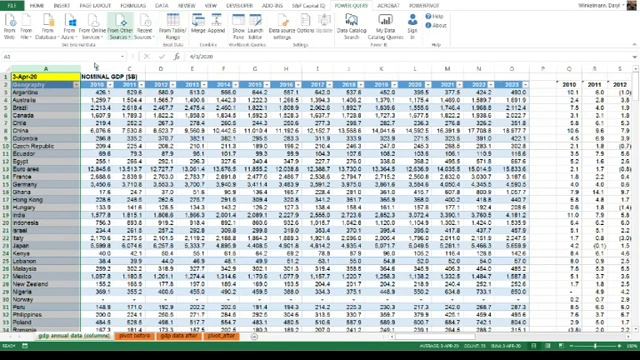Click the Update icon
The image size is (640, 360).
click(324, 24)
